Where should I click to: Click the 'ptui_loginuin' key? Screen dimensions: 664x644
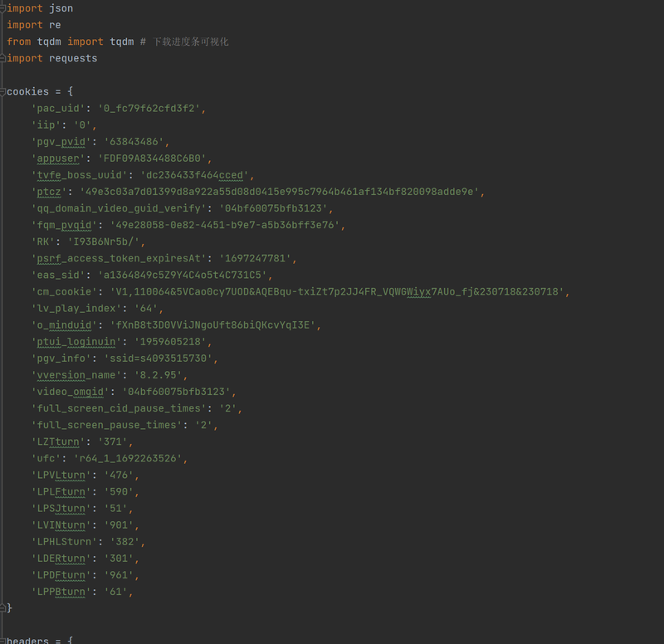pos(76,342)
